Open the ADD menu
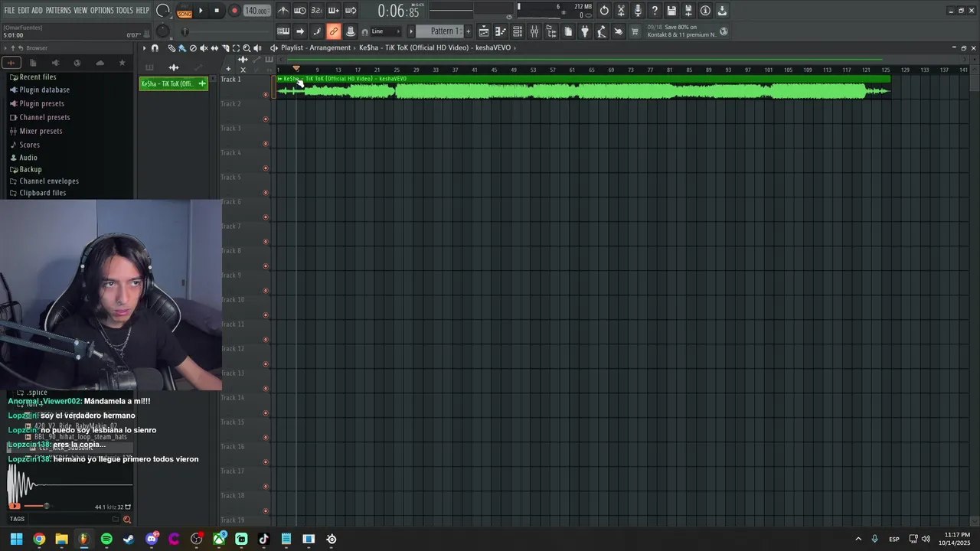This screenshot has width=980, height=551. (38, 11)
